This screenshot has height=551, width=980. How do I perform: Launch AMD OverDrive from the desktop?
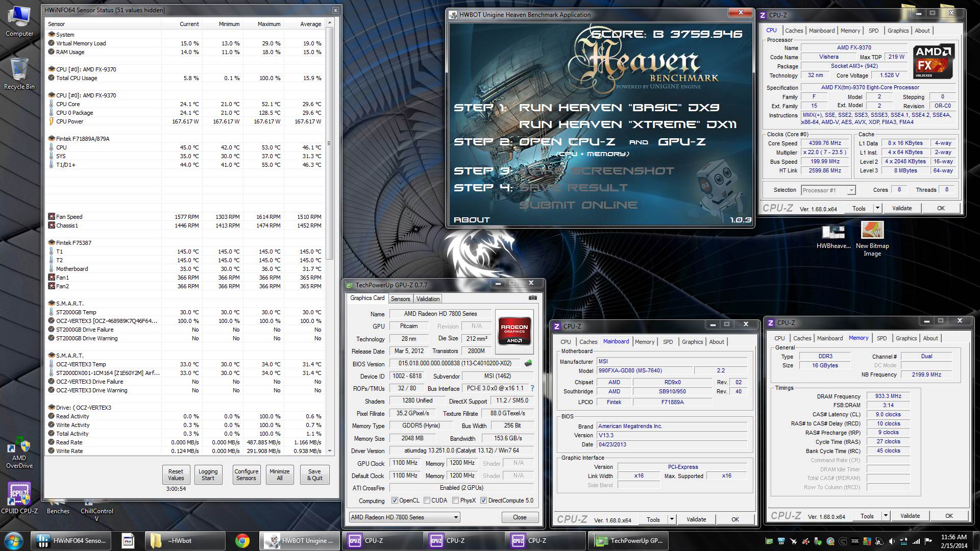[19, 453]
